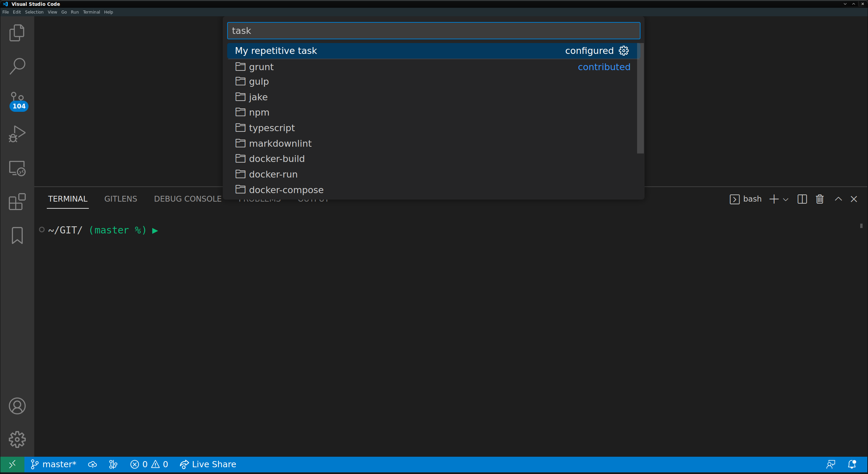Expand the markdownlint task folder
Viewport: 868px width, 474px height.
[x=432, y=144]
